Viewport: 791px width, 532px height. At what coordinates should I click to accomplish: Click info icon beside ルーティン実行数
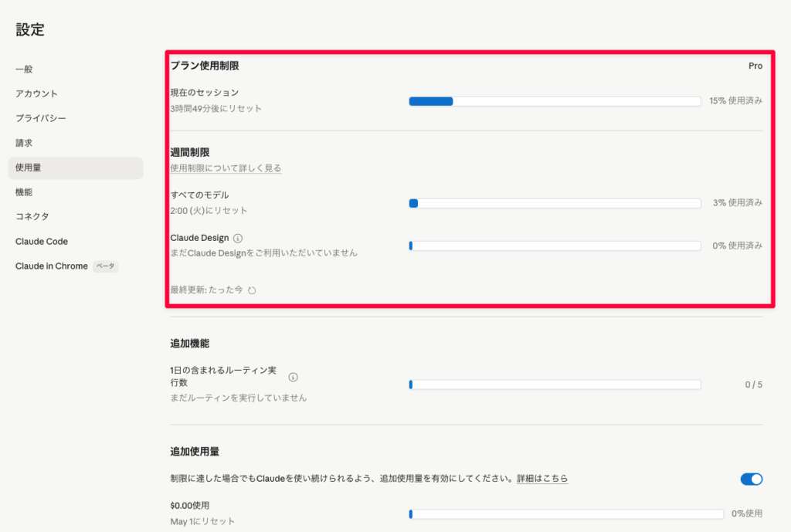(x=293, y=377)
